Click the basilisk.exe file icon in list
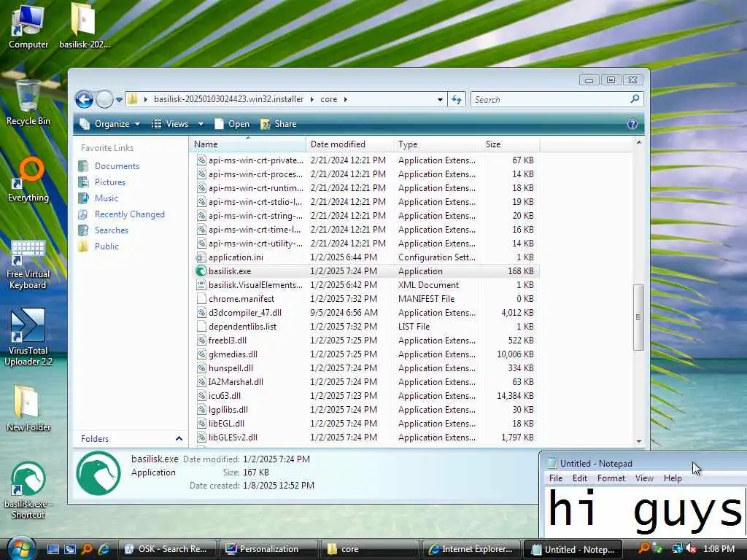Screen dimensions: 747x560 point(201,271)
